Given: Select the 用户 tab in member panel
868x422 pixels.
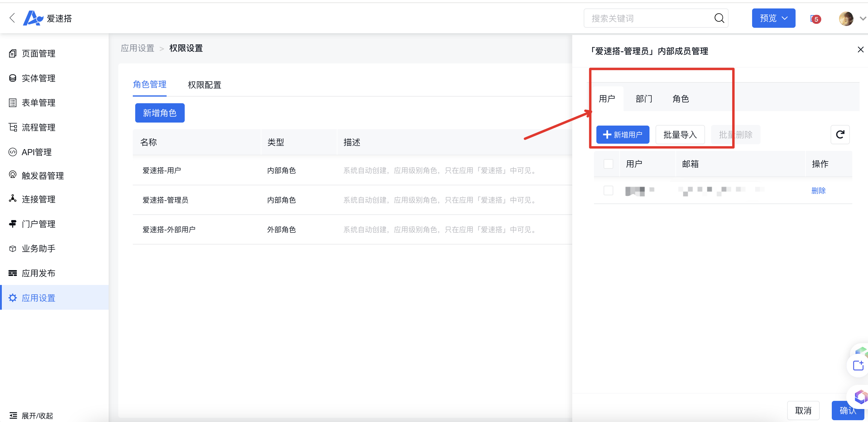Looking at the screenshot, I should pyautogui.click(x=607, y=99).
